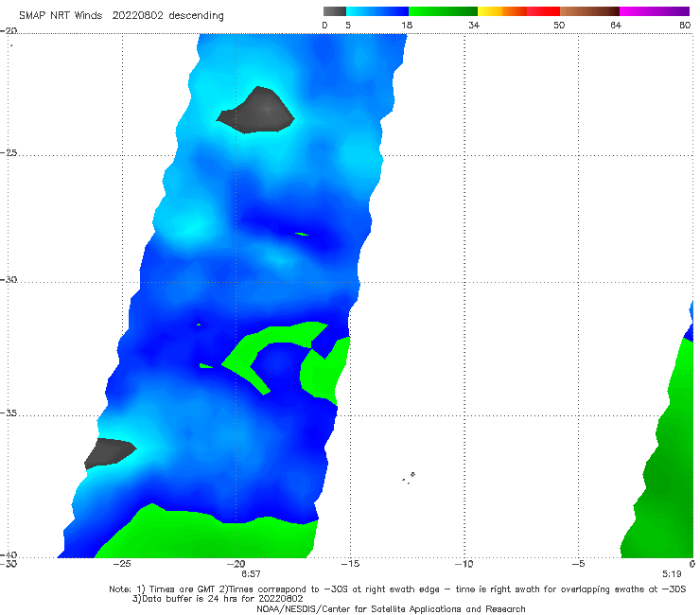Pick the yellow-orange segment of the color bar
This screenshot has height=615, width=700.
click(x=501, y=11)
